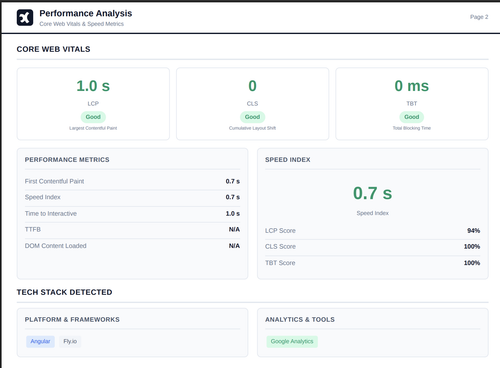Click the report logo icon in the header

25,18
